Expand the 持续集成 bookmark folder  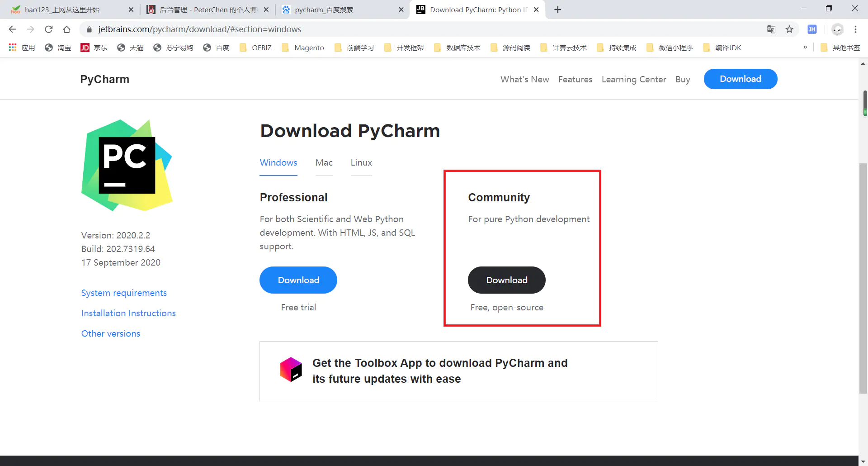click(616, 48)
